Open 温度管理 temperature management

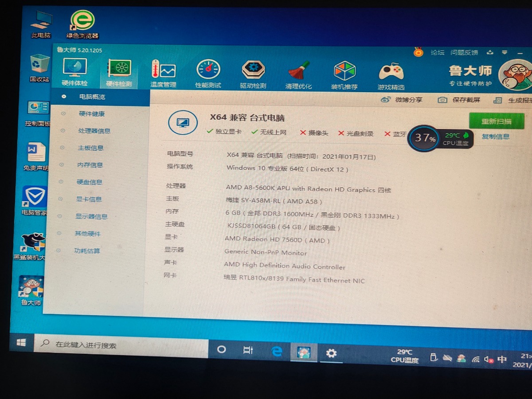[163, 74]
